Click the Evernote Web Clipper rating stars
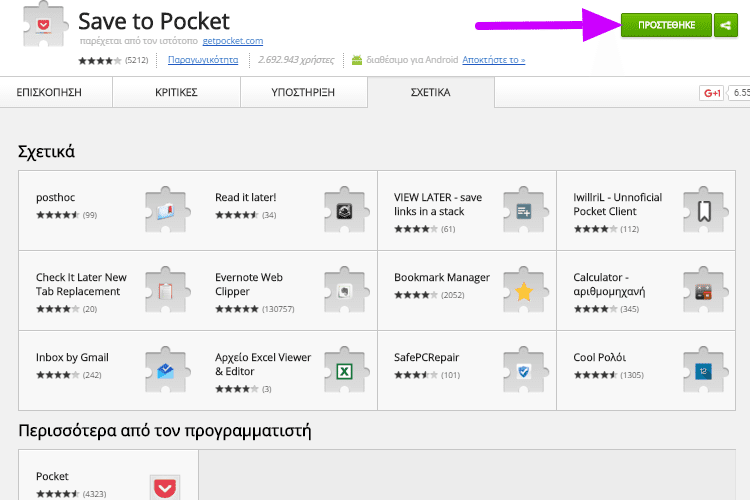The width and height of the screenshot is (750, 500). (x=237, y=309)
